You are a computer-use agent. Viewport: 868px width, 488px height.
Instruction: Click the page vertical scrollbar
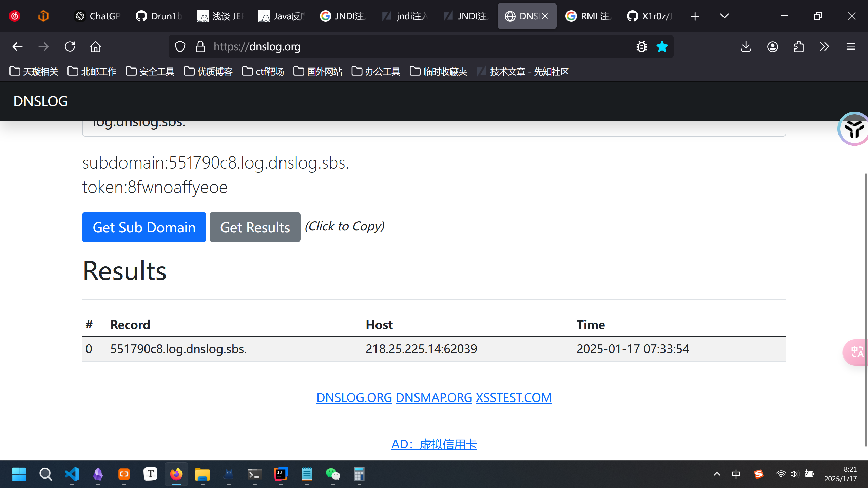(865, 309)
